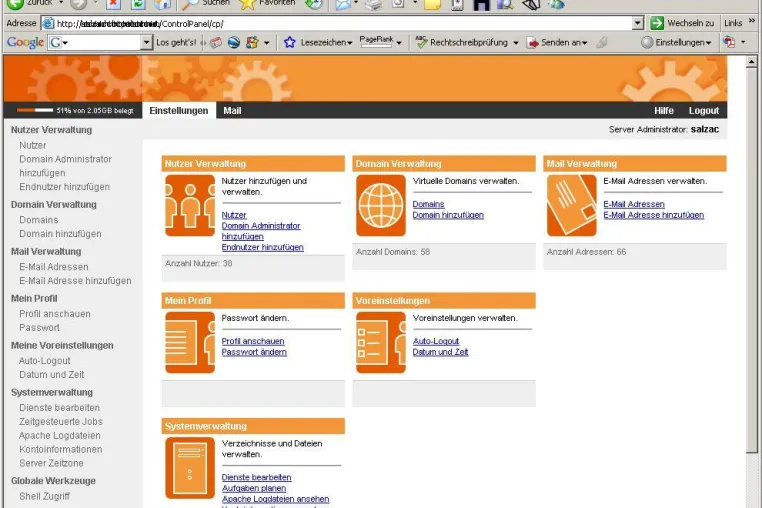Image resolution: width=762 pixels, height=508 pixels.
Task: Expand the Lesezeichen dropdown arrow
Action: 349,43
